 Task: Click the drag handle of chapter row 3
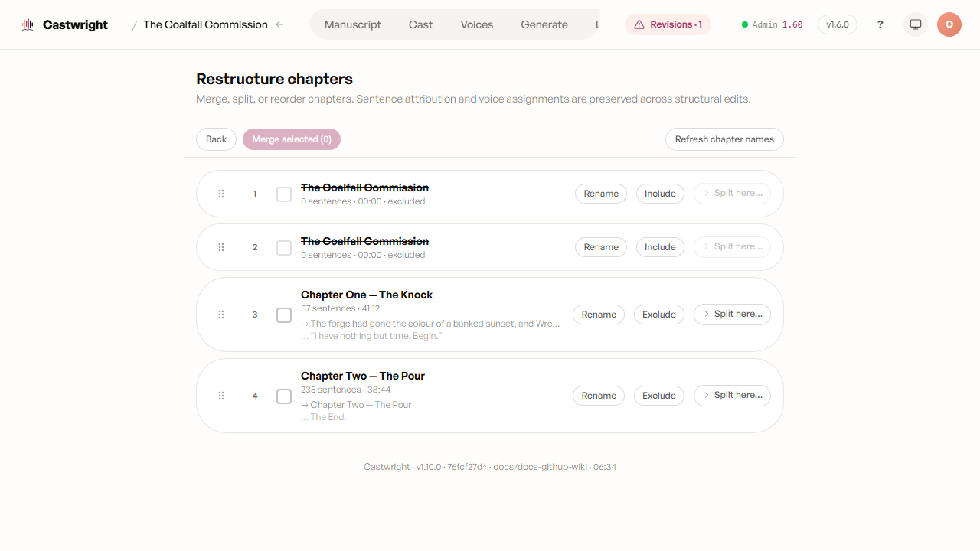tap(221, 315)
